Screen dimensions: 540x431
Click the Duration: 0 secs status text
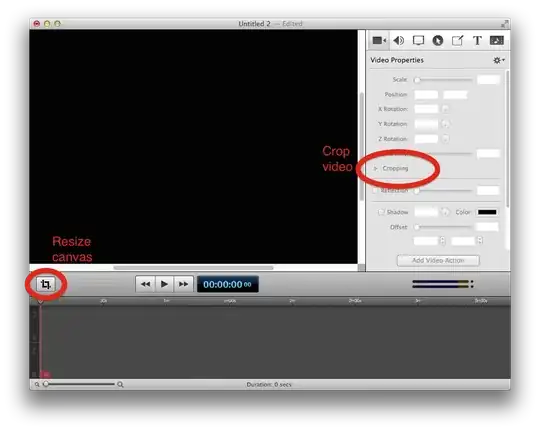click(269, 384)
